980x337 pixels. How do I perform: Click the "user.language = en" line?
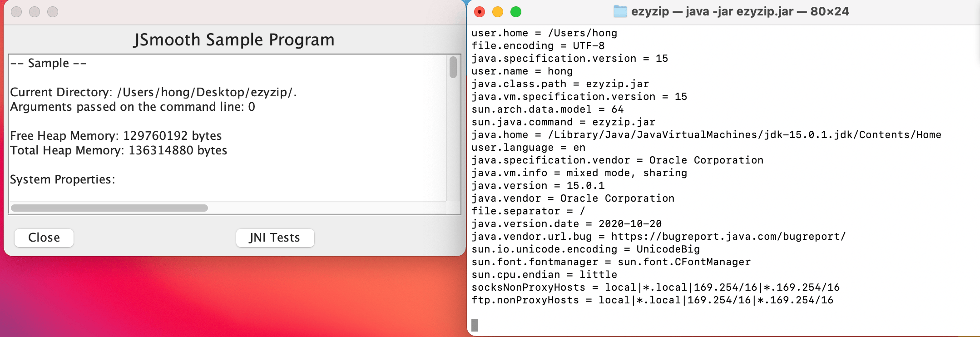coord(529,148)
